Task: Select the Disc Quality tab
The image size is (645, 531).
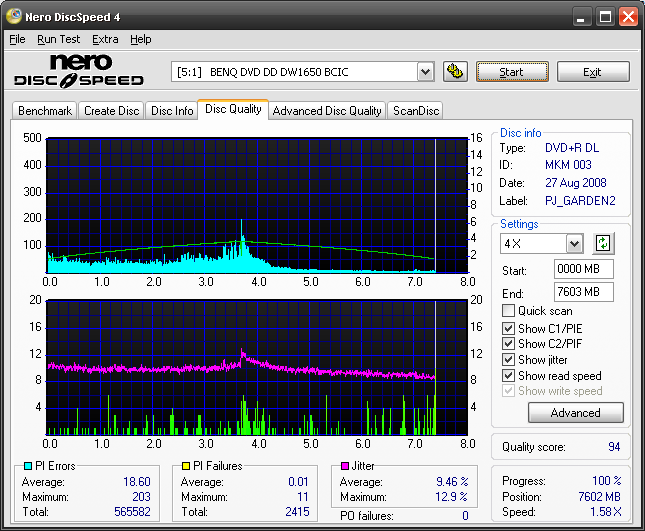Action: point(233,109)
